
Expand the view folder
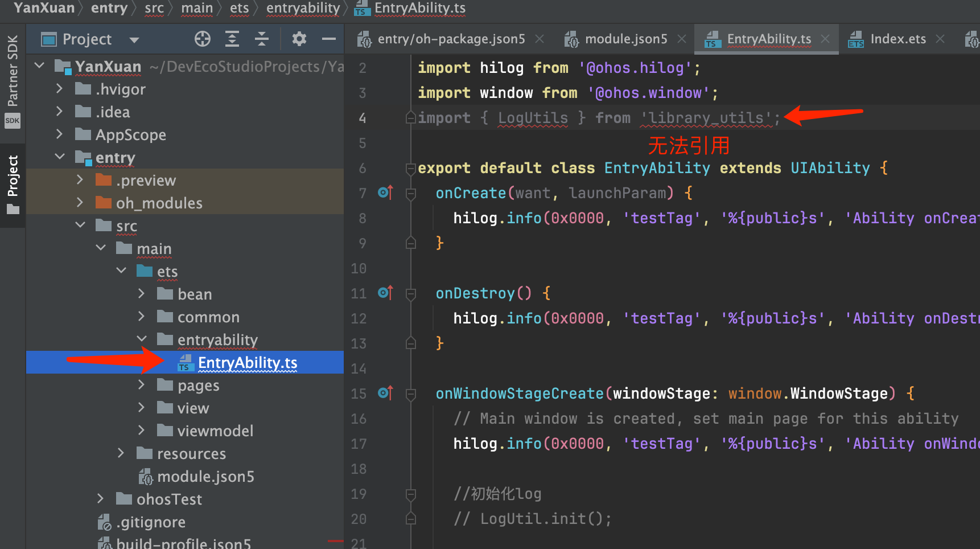tap(142, 408)
